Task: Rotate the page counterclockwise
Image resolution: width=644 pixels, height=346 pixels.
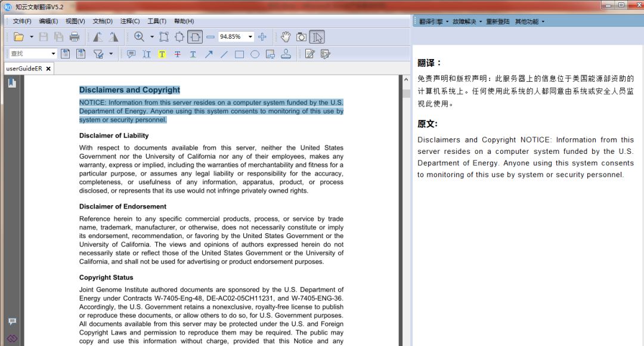Action: [x=97, y=36]
